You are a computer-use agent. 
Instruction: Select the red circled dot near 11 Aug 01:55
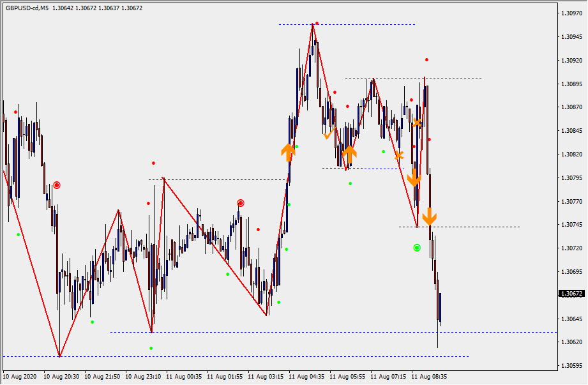(x=241, y=203)
